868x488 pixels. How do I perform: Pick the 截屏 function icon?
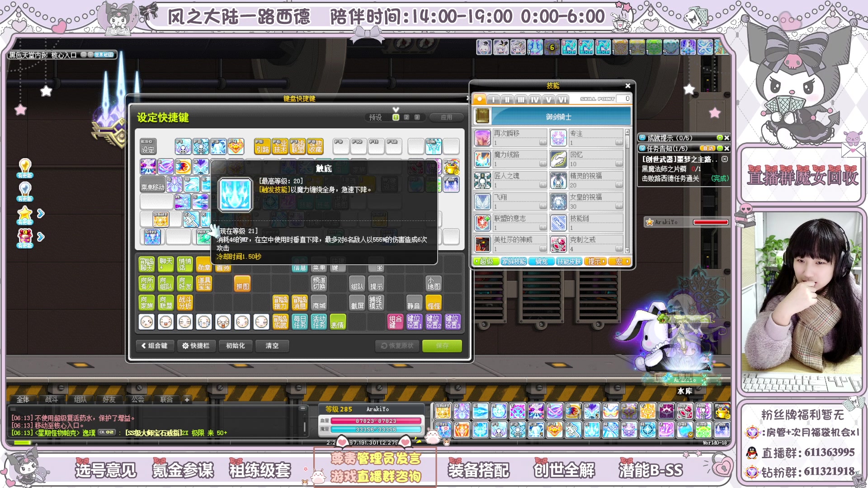(357, 303)
